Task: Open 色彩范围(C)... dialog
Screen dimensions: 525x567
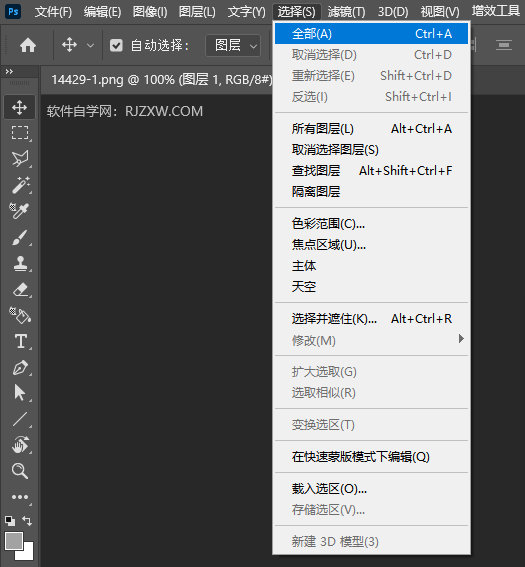Action: (371, 224)
